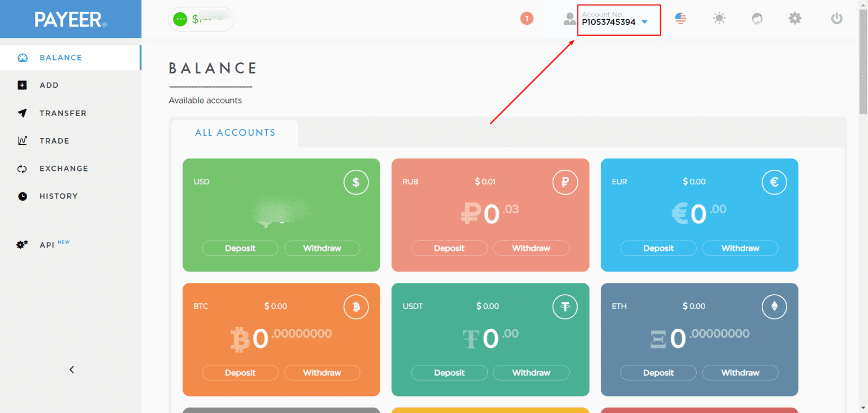Image resolution: width=868 pixels, height=413 pixels.
Task: Toggle the theme with the sun icon
Action: point(718,18)
